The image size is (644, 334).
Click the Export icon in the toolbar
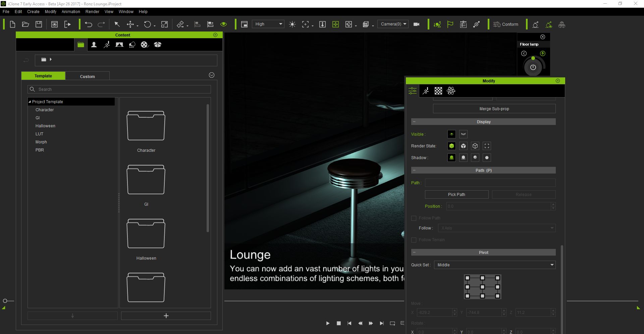67,24
